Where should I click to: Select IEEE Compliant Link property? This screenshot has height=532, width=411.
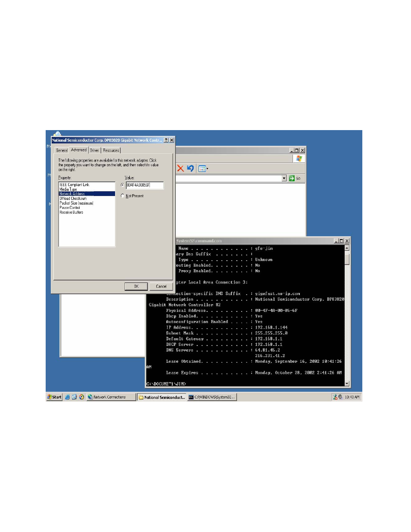pos(87,185)
